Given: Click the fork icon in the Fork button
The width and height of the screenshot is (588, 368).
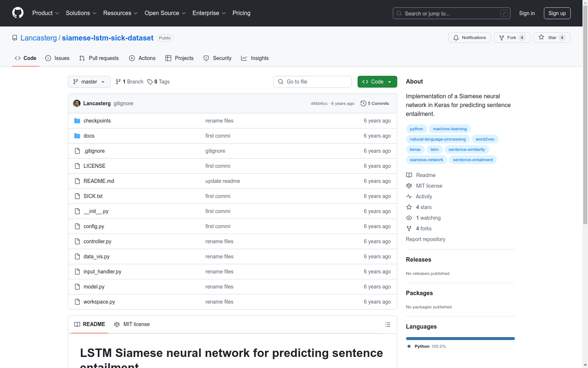Looking at the screenshot, I should [x=502, y=38].
